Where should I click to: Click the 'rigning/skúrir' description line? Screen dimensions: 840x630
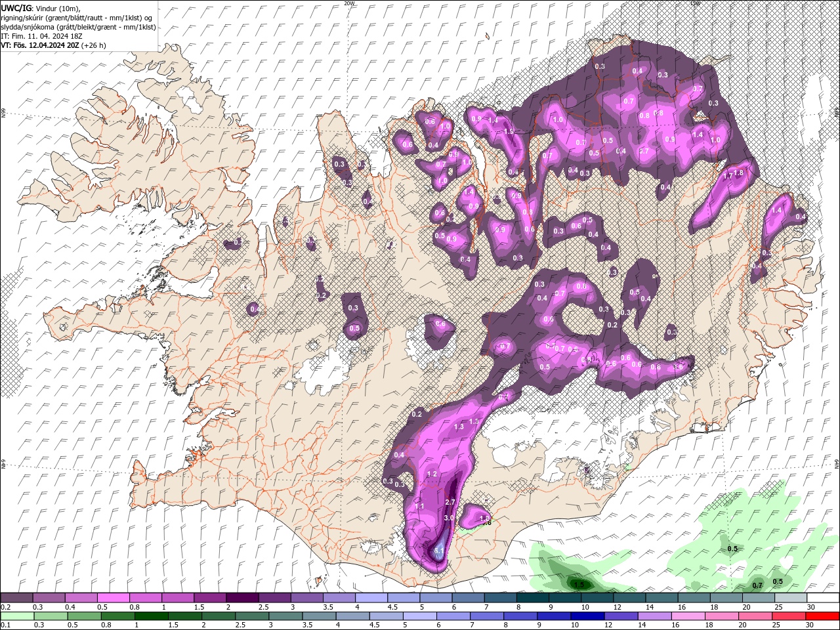(77, 18)
